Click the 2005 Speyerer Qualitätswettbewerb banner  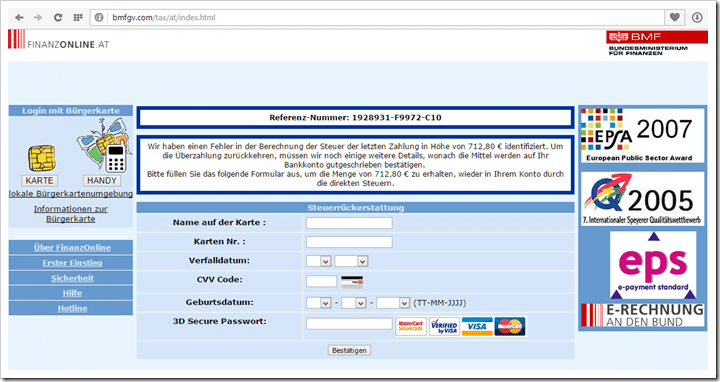[x=642, y=199]
